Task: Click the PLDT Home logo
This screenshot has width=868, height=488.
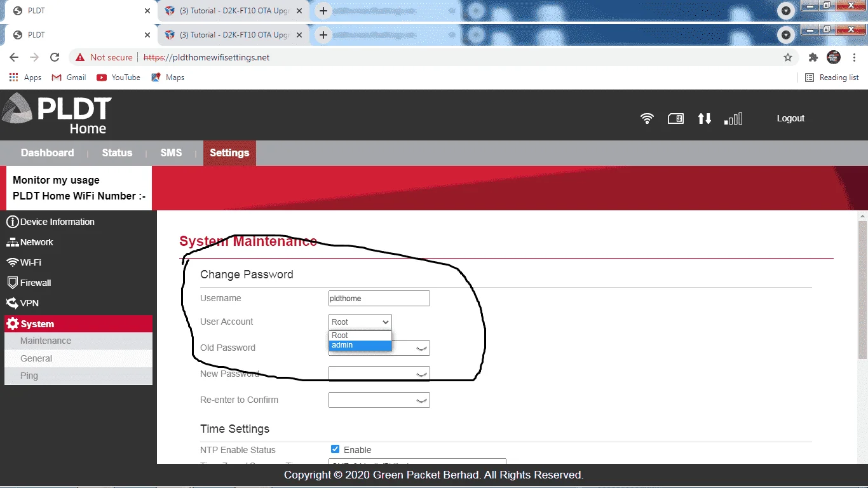Action: coord(57,114)
